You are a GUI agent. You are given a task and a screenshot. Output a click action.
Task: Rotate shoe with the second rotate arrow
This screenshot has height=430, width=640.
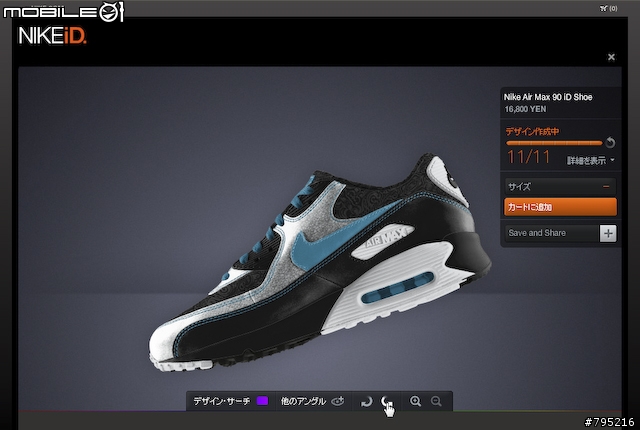click(x=385, y=401)
